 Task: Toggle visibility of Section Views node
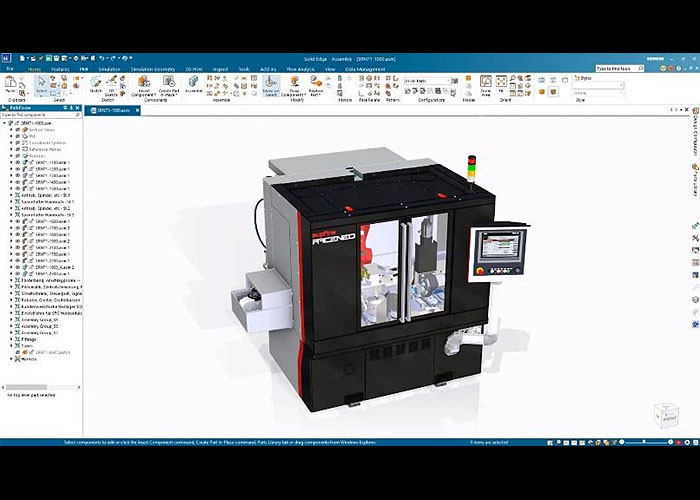pyautogui.click(x=18, y=129)
